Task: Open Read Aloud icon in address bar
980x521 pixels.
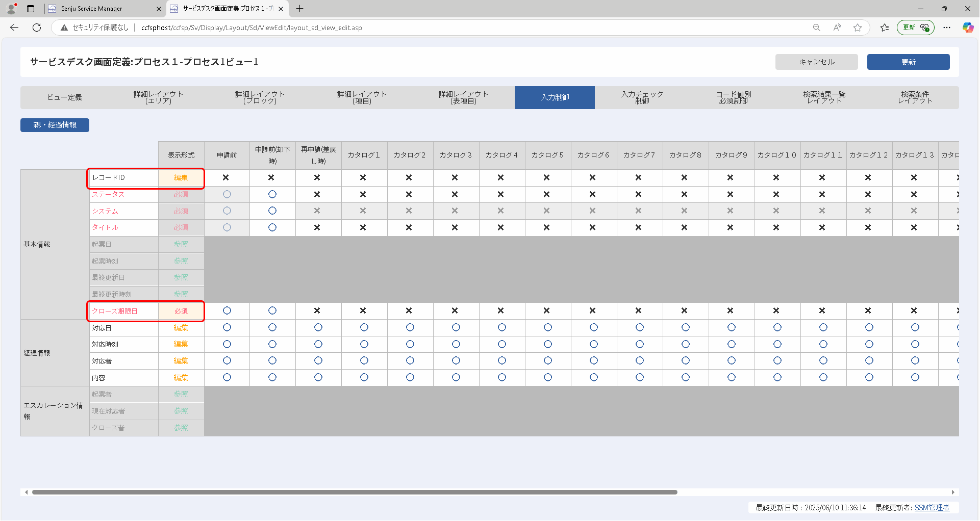Action: [837, 28]
